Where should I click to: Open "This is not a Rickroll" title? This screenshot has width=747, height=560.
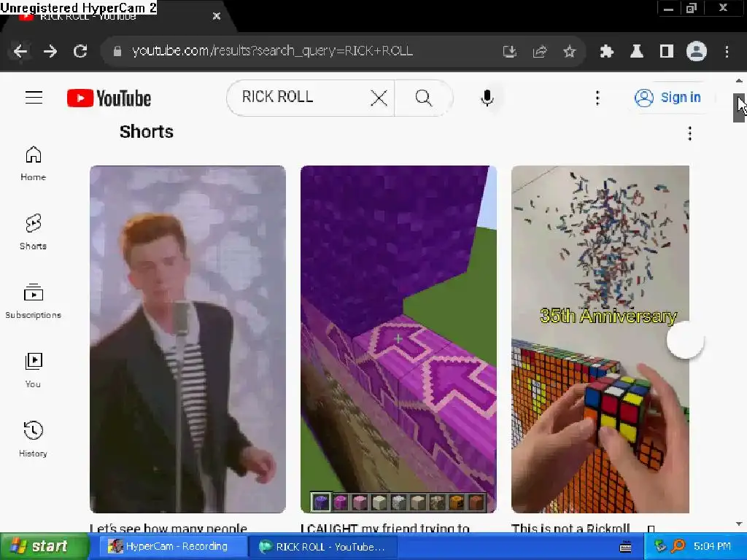click(570, 528)
